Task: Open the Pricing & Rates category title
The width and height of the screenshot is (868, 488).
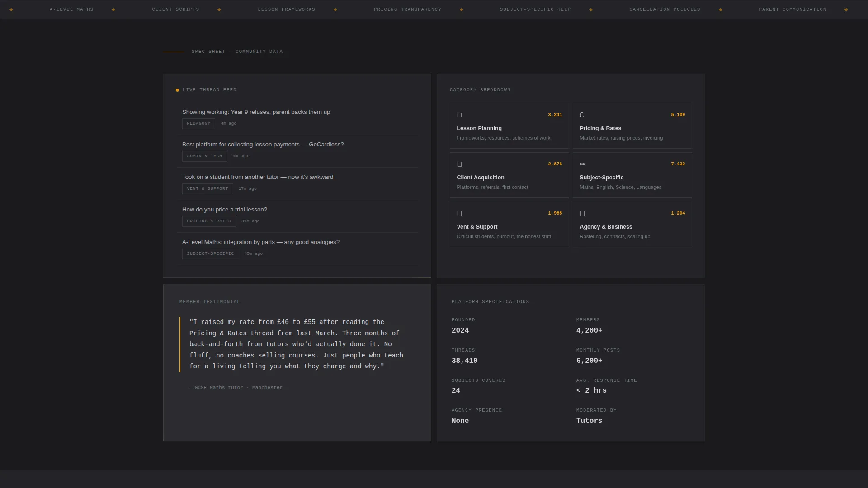Action: pyautogui.click(x=600, y=128)
